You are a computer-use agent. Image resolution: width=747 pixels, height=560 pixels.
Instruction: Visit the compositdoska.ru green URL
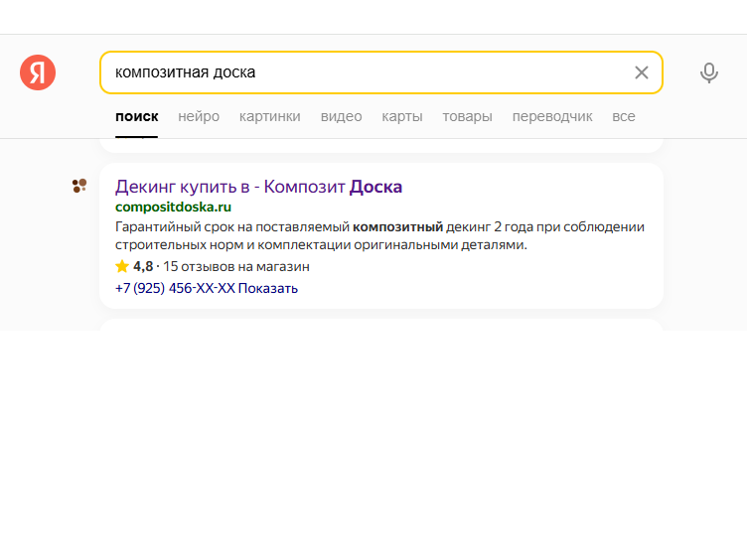174,208
